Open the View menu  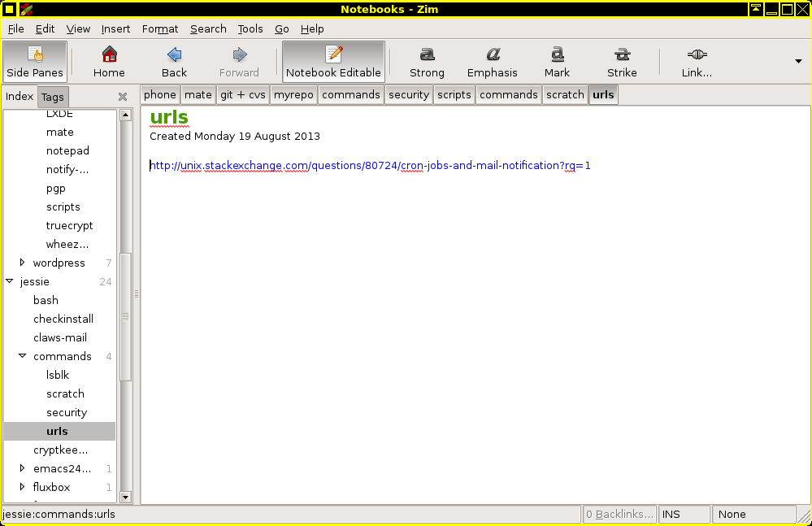click(78, 29)
